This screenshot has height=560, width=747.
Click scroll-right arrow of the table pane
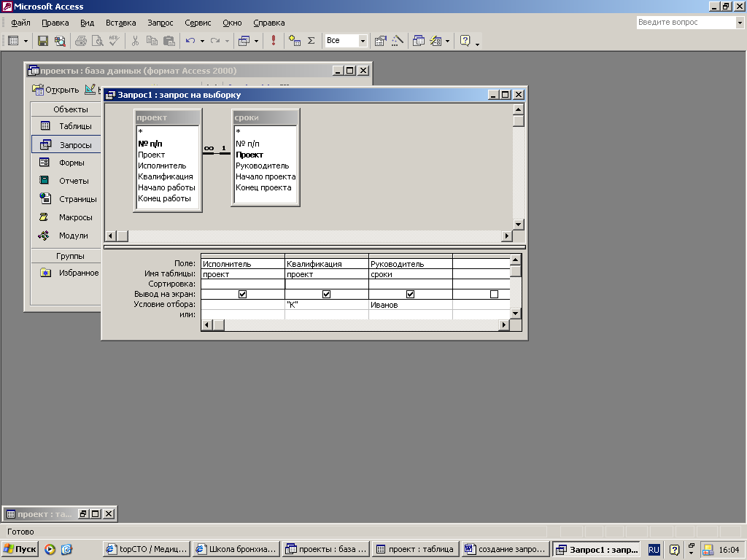pos(506,236)
